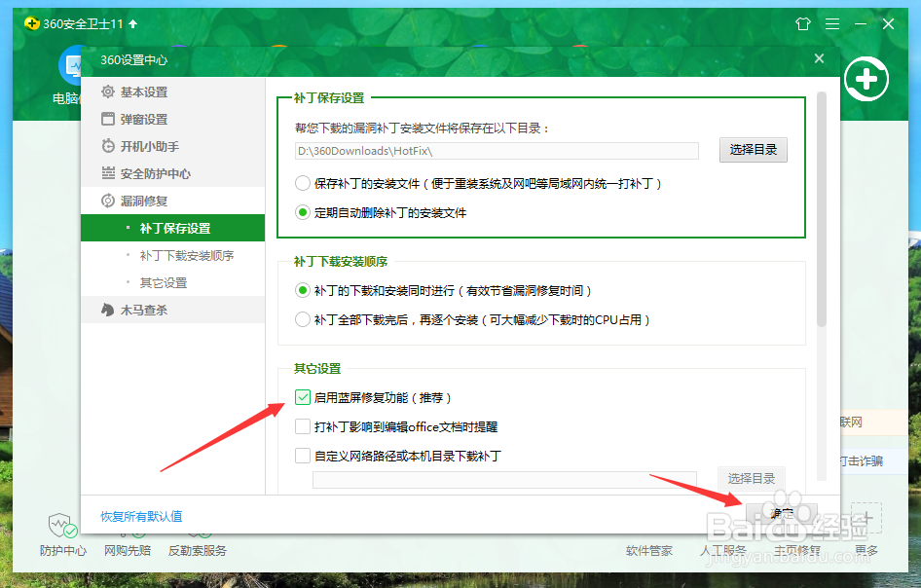Image resolution: width=921 pixels, height=588 pixels.
Task: Click the 电脑体检 monitor icon
Action: click(x=70, y=66)
